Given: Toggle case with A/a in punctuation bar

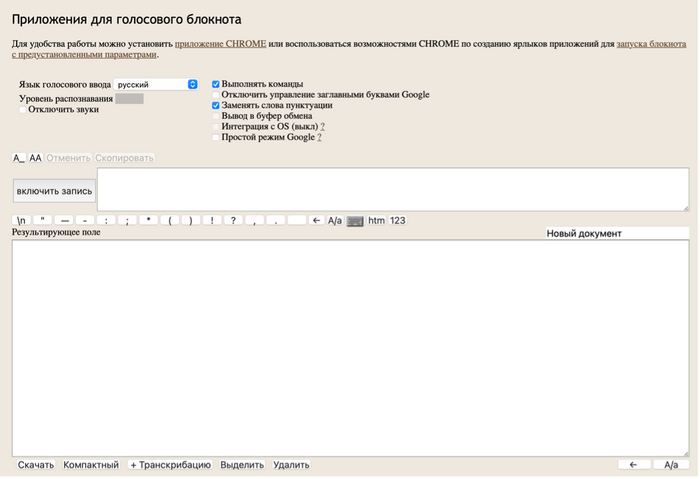Looking at the screenshot, I should [x=335, y=221].
